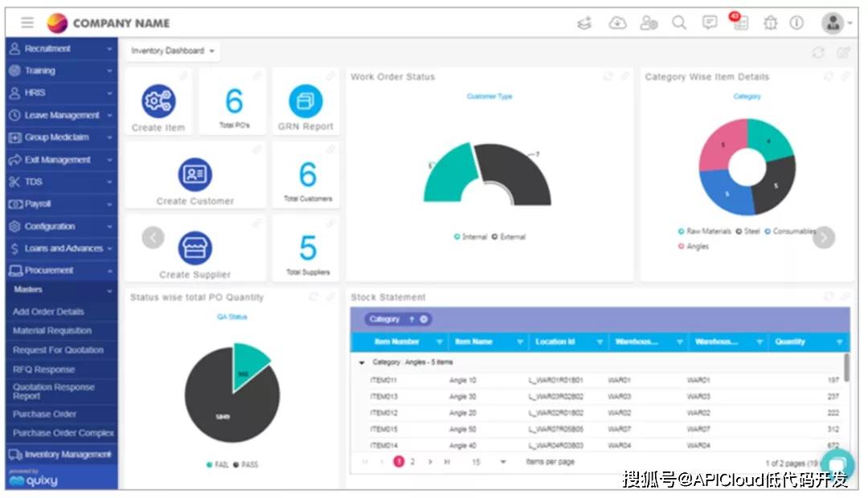Screen dimensions: 868x498
Task: Refresh the Work Order Status widget
Action: [x=608, y=76]
